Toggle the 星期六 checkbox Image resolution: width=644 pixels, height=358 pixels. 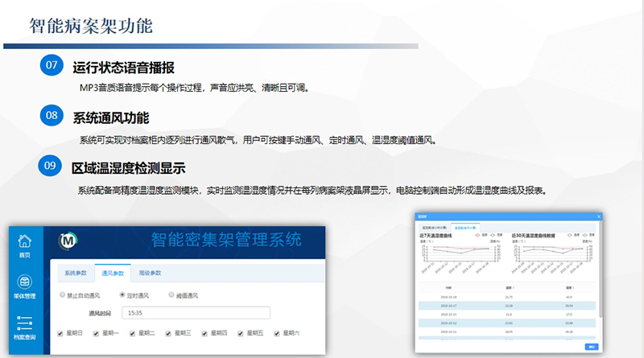point(276,332)
